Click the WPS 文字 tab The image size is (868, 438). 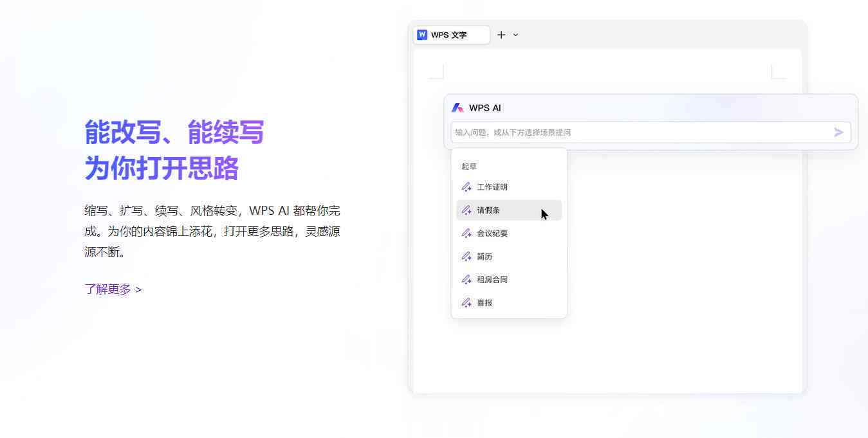[451, 35]
